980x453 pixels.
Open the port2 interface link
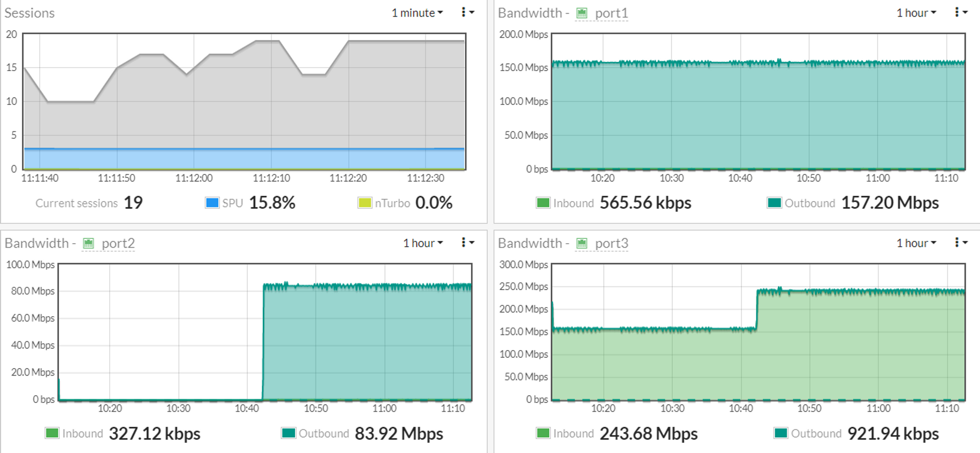point(118,243)
